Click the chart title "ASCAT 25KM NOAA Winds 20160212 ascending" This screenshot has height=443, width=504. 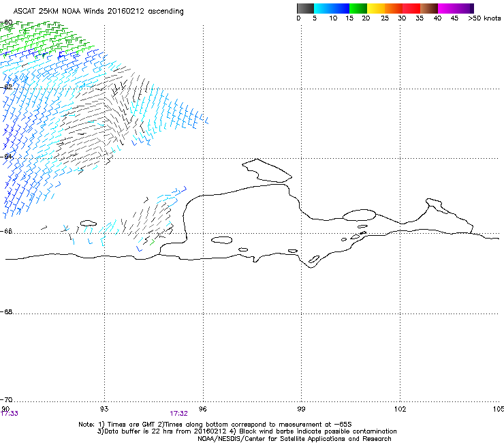click(x=98, y=12)
